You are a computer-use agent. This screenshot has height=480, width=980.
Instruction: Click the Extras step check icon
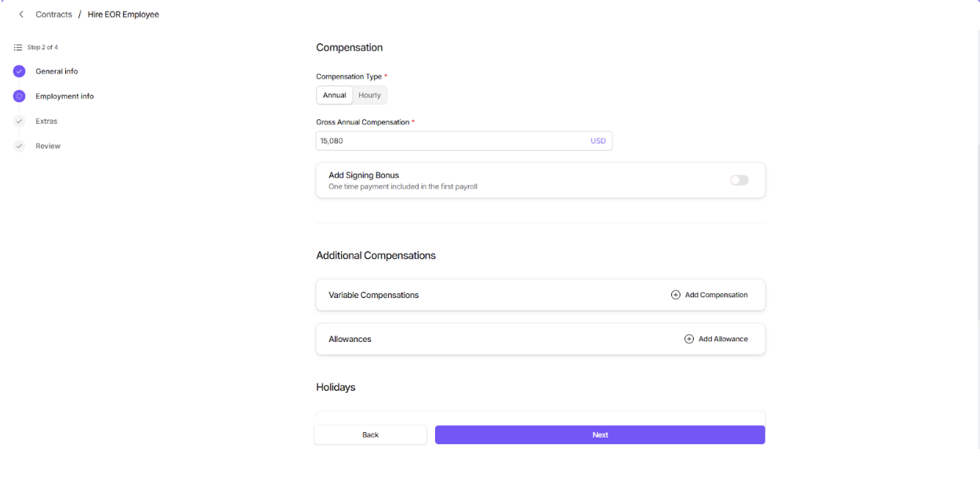pos(20,122)
